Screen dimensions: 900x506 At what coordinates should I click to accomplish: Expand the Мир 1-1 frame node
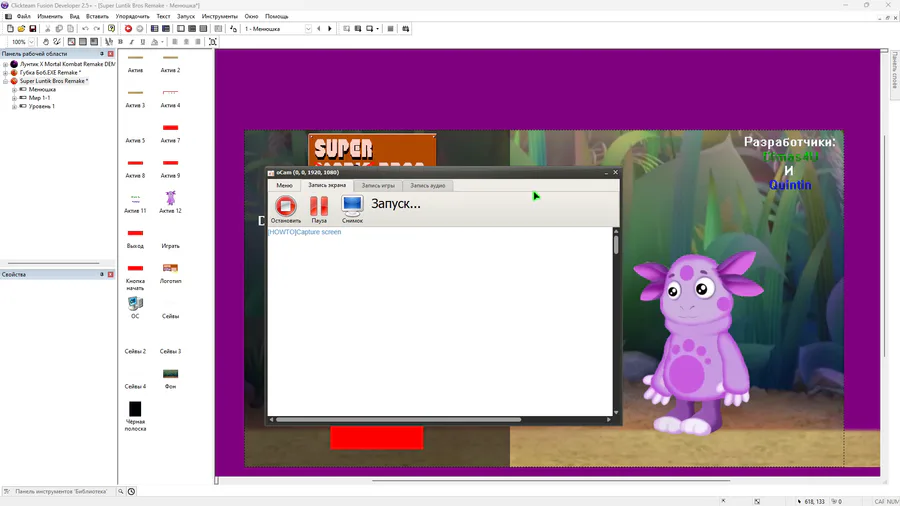tap(14, 98)
